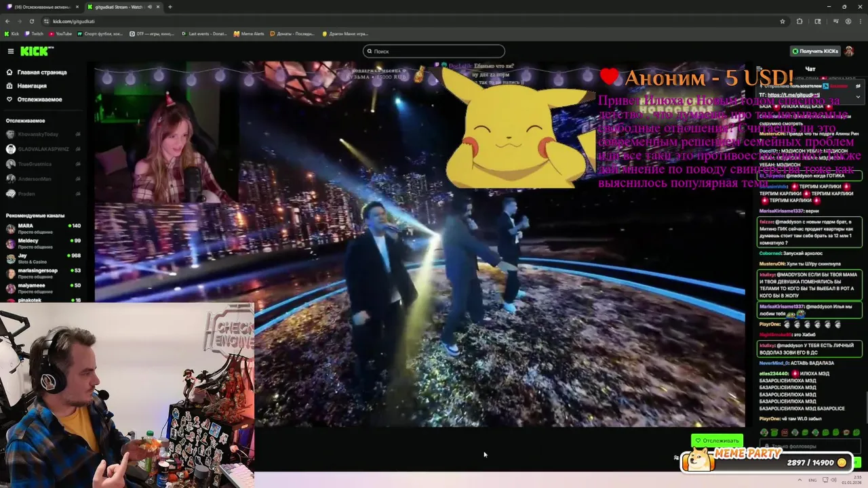Open the DTF bookmark
The height and width of the screenshot is (488, 868).
(x=152, y=33)
